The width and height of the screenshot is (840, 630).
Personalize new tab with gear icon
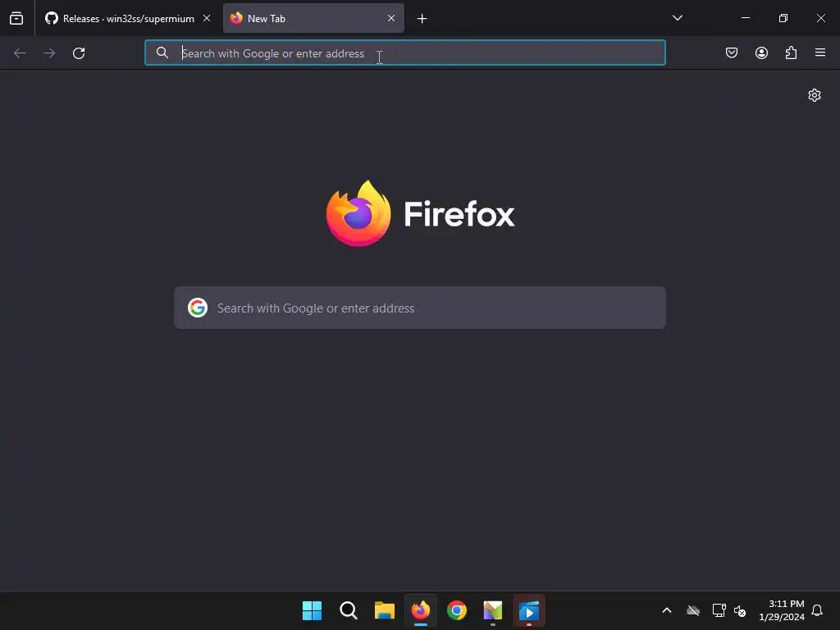[815, 95]
